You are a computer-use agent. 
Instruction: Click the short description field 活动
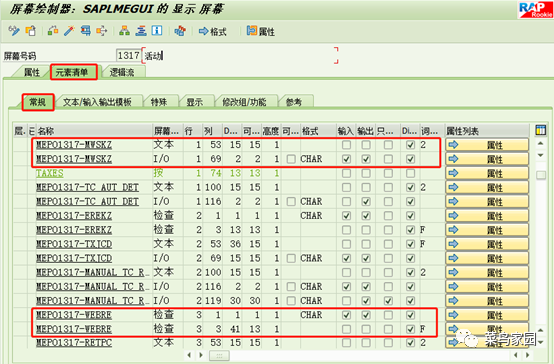[240, 55]
